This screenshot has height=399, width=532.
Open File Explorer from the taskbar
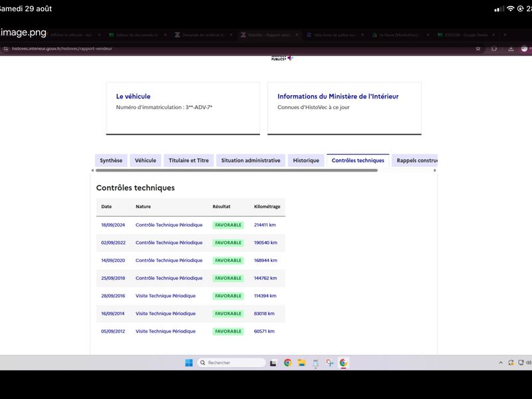click(302, 362)
